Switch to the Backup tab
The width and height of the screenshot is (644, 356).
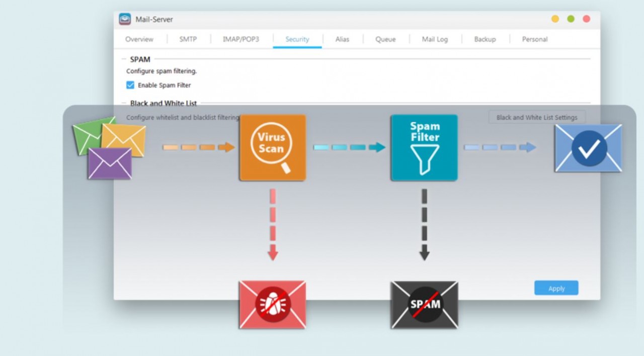[485, 39]
